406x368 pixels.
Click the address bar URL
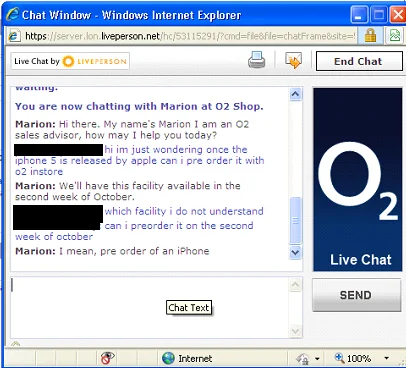coord(190,36)
